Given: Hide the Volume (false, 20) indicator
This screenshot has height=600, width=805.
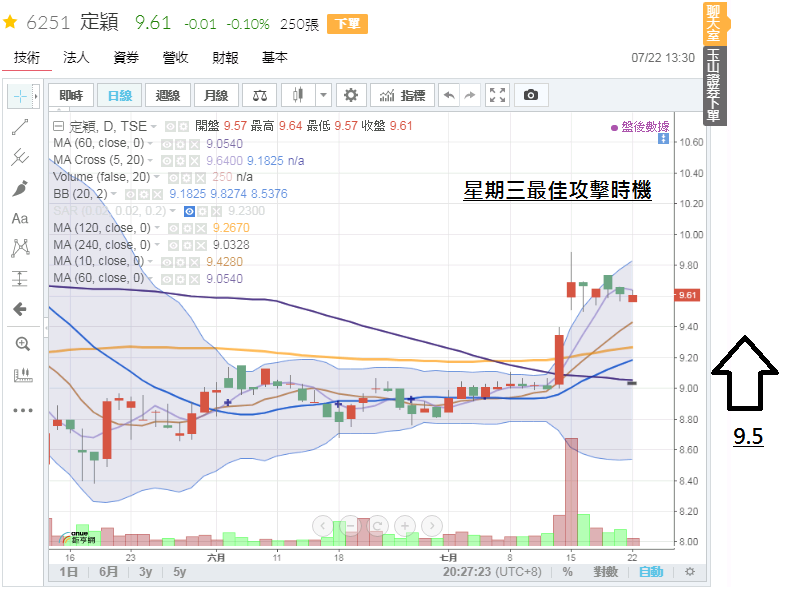Looking at the screenshot, I should [x=174, y=178].
